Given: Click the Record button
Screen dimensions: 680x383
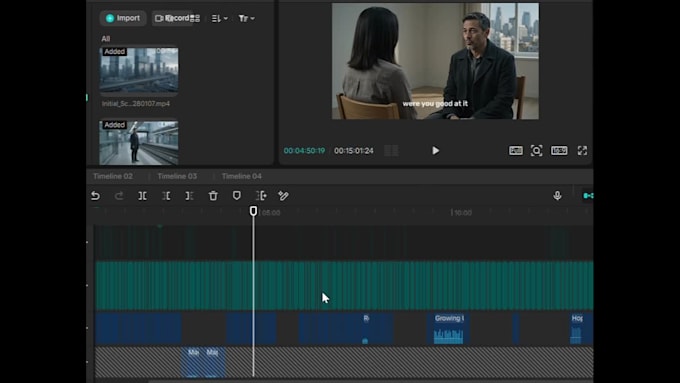Looking at the screenshot, I should coord(173,18).
